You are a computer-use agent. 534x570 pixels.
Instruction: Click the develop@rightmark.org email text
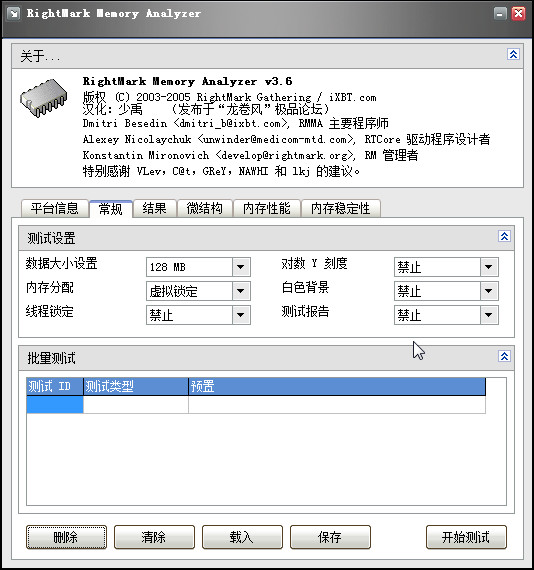click(285, 156)
